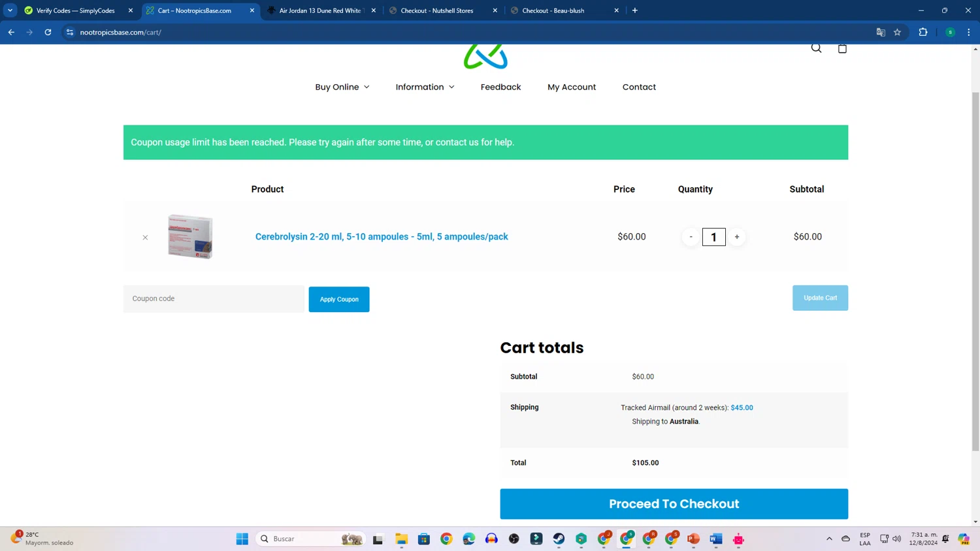Close the Verify Codes — SimplyCodes tab

(x=131, y=10)
